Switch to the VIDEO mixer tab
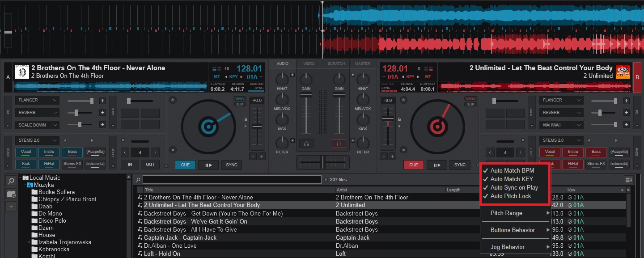The width and height of the screenshot is (644, 258). point(309,63)
